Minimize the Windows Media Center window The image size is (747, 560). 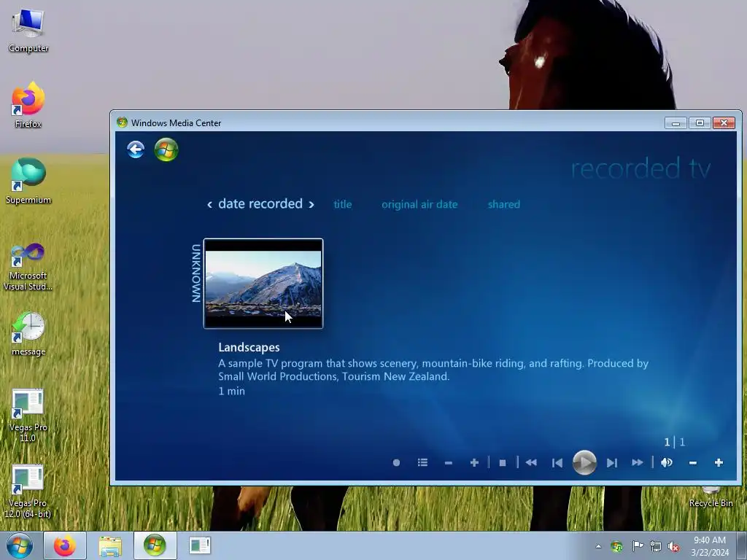coord(676,122)
